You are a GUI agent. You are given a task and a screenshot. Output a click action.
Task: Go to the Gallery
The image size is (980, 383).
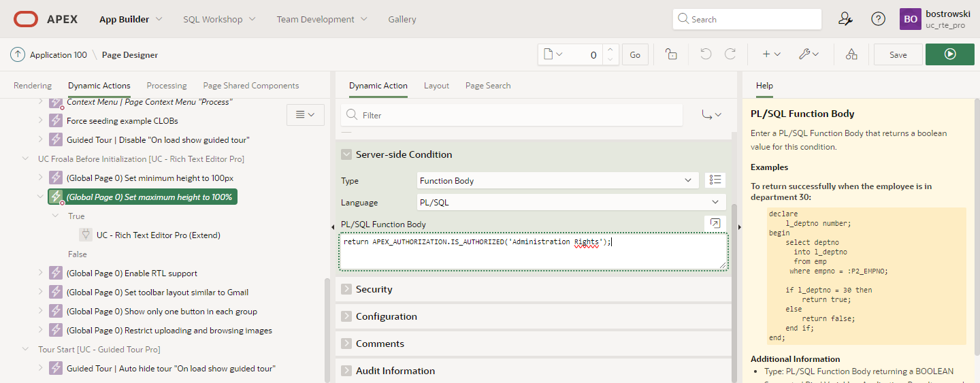[x=402, y=19]
